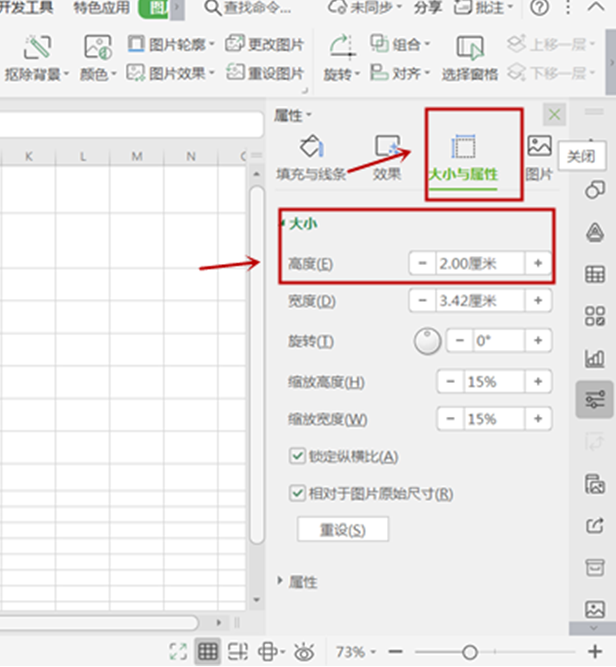The image size is (616, 667).
Task: Zoom in with the plus button
Action: [595, 651]
